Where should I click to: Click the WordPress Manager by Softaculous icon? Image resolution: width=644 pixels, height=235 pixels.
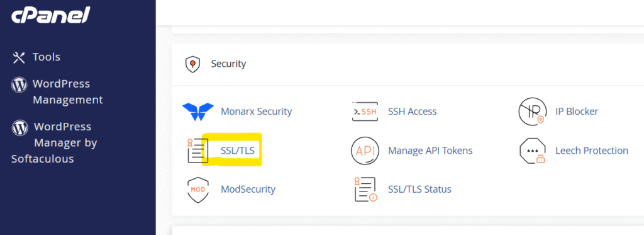(19, 127)
